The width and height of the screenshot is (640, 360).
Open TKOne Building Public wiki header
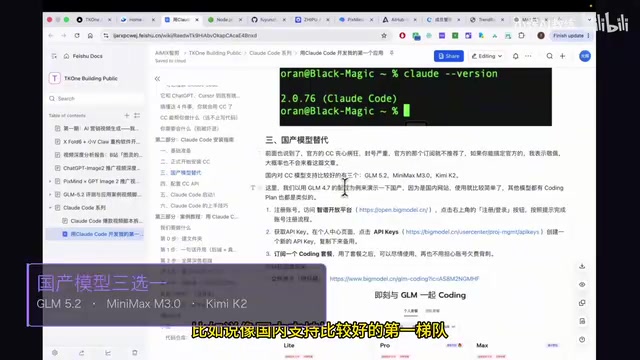(91, 78)
